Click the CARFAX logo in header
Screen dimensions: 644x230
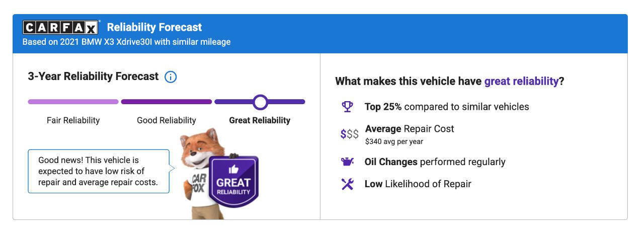coord(61,27)
